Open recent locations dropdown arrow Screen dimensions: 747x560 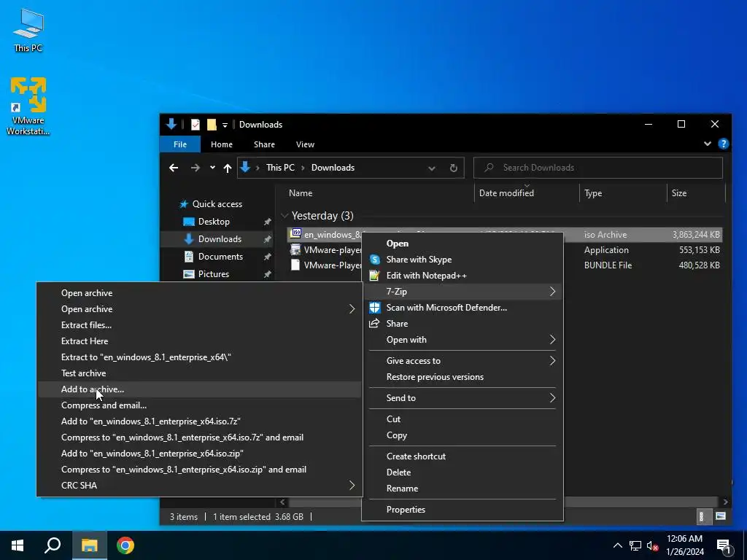[212, 168]
